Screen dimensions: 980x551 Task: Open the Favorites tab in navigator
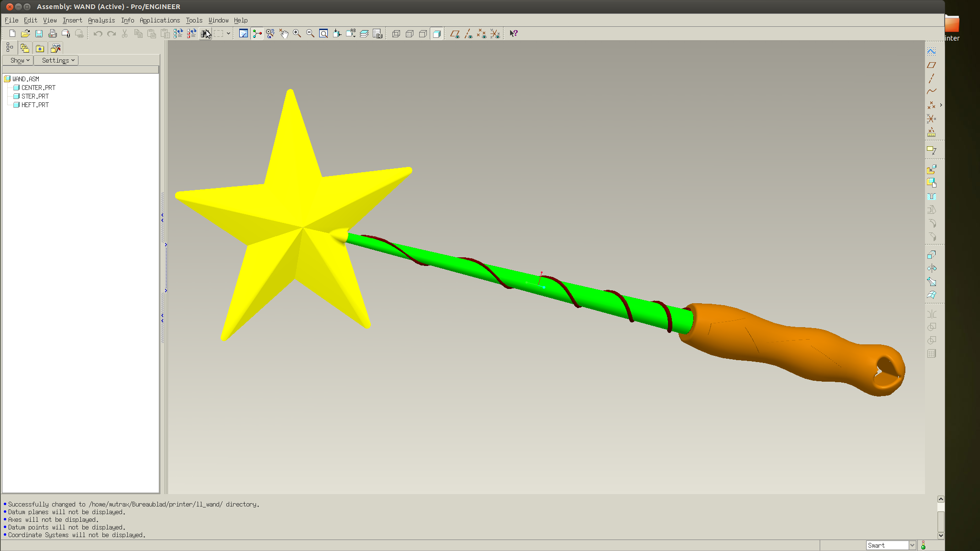click(40, 48)
